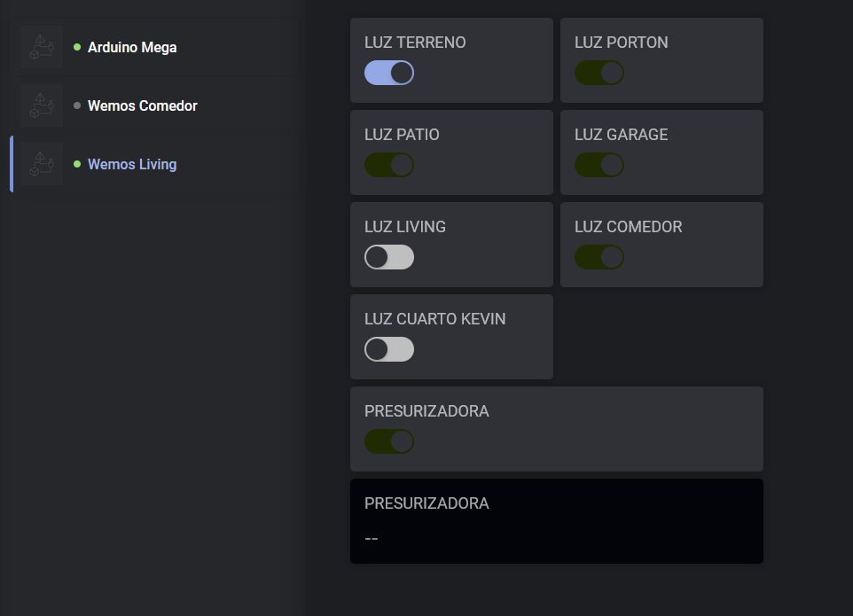This screenshot has height=616, width=853.
Task: Toggle the LUZ PORTON switch
Action: click(x=599, y=73)
